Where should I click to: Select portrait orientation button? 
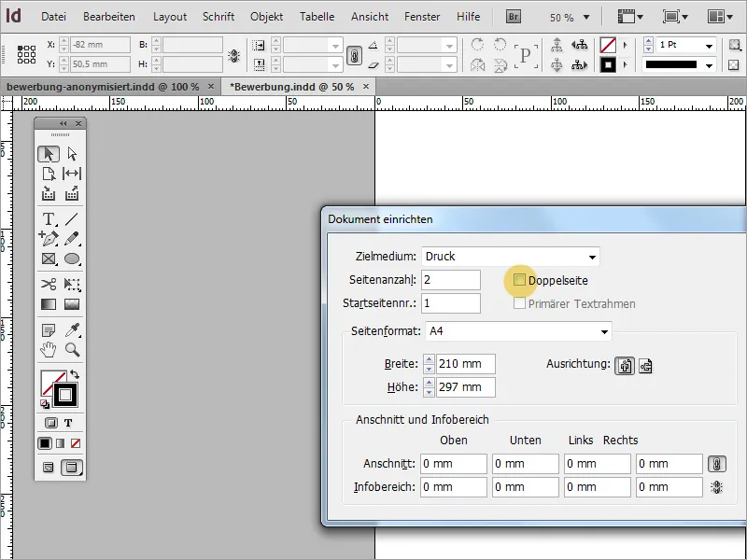[x=625, y=366]
